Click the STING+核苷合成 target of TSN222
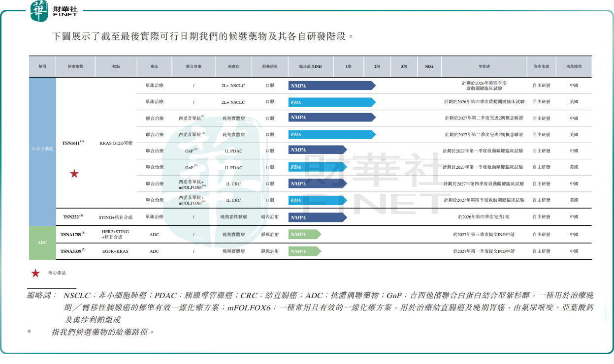The image size is (614, 364). 116,216
